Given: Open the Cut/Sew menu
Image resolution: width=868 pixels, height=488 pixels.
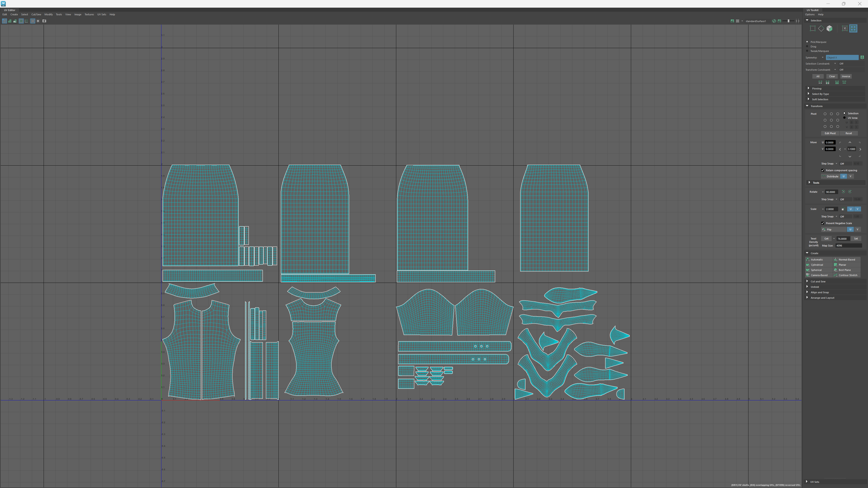Looking at the screenshot, I should [36, 15].
